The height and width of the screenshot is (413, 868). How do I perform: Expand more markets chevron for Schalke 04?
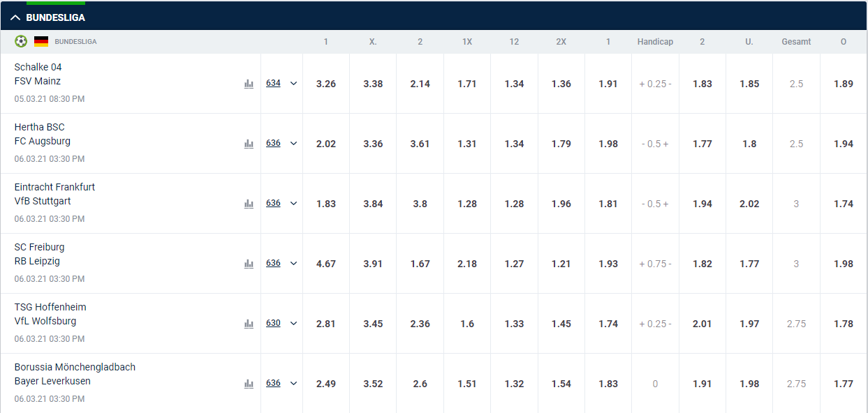(x=293, y=84)
